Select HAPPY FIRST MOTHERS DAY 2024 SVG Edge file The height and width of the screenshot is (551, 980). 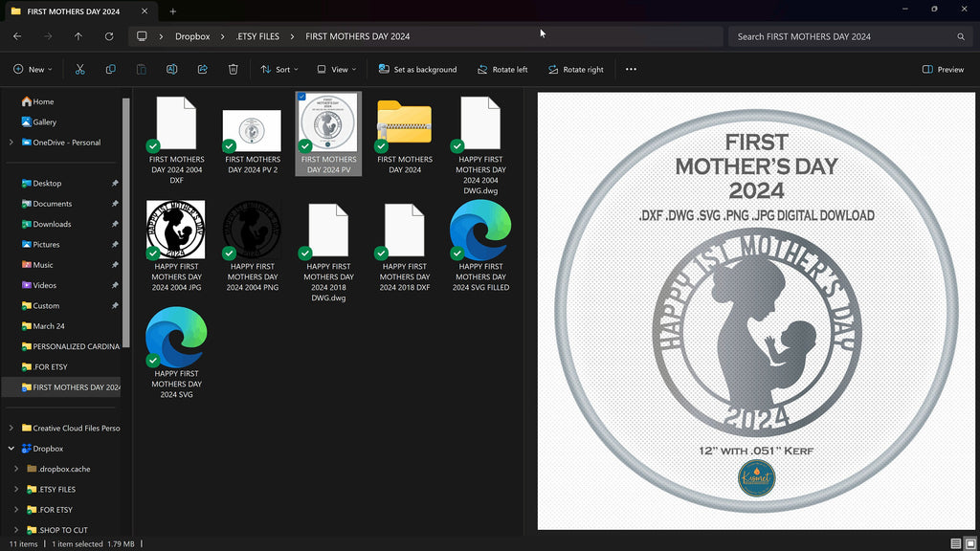[176, 353]
